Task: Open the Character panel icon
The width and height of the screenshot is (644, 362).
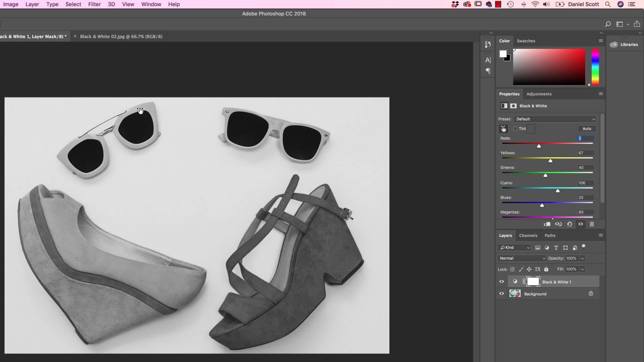Action: pyautogui.click(x=488, y=60)
